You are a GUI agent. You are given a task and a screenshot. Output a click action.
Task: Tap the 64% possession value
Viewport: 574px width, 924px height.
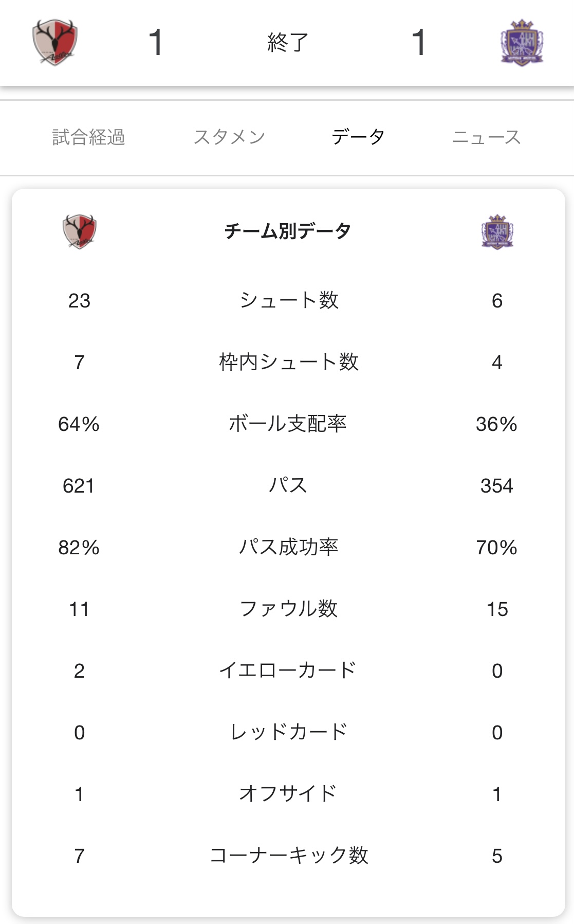pos(79,424)
